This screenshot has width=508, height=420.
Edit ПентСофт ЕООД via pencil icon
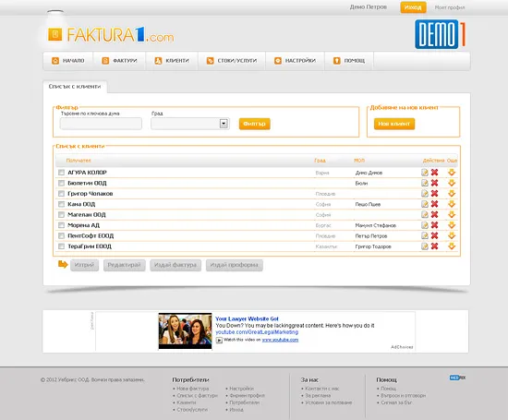pos(425,235)
